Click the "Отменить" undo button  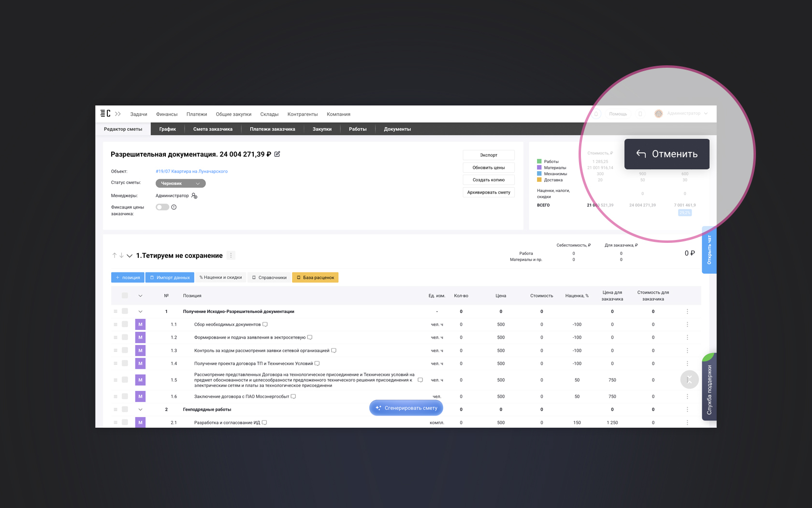click(667, 154)
